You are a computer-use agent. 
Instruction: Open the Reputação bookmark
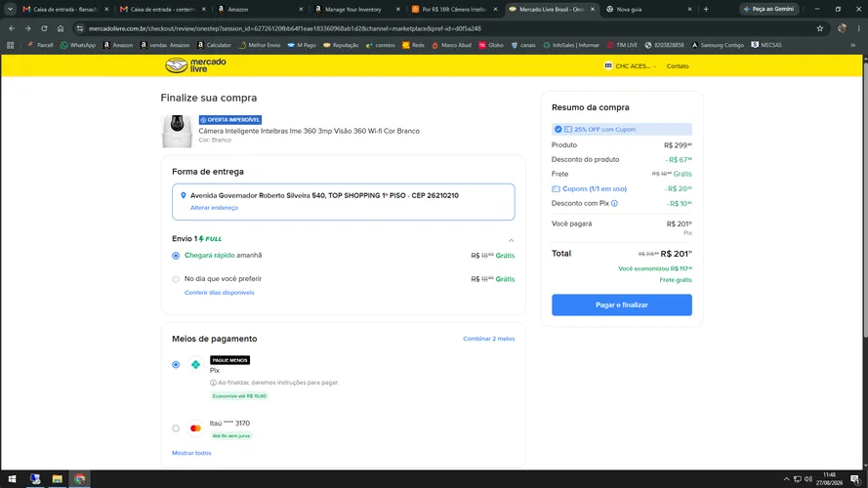point(341,45)
